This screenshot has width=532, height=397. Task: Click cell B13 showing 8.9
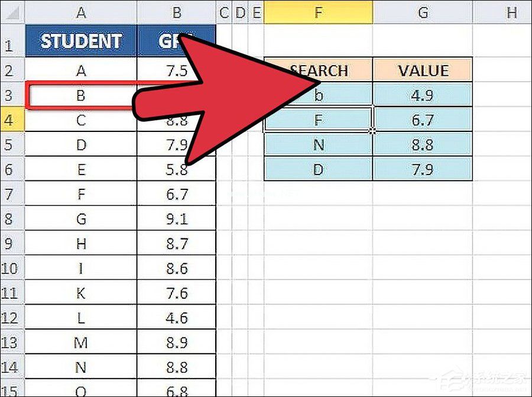coord(177,342)
